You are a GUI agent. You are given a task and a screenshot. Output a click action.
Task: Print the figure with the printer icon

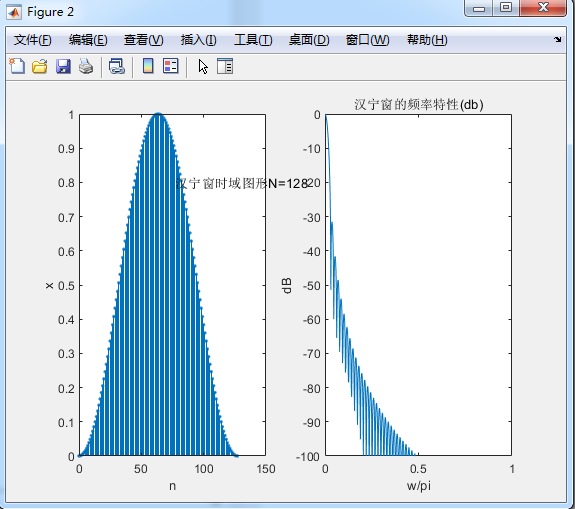click(x=86, y=66)
